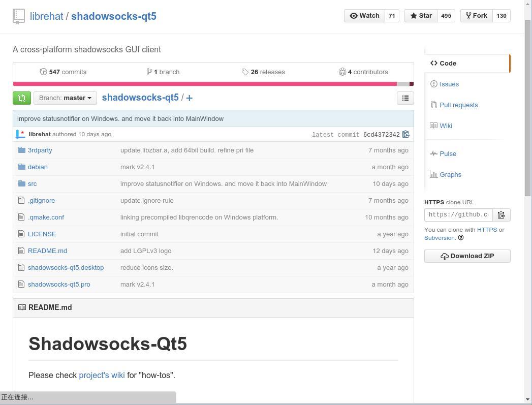The image size is (532, 405).
Task: Click the 3rdparty folder icon
Action: 22,150
